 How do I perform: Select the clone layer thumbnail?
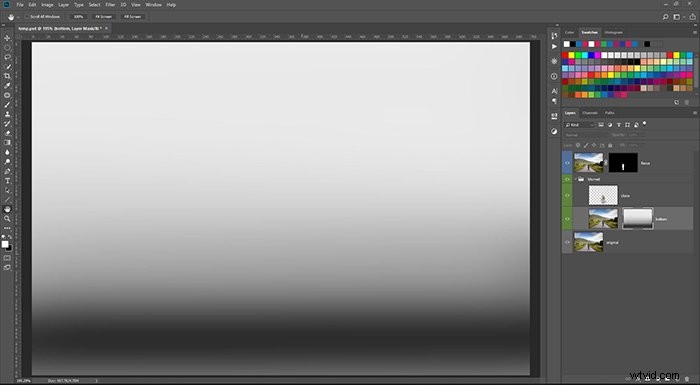coord(603,196)
